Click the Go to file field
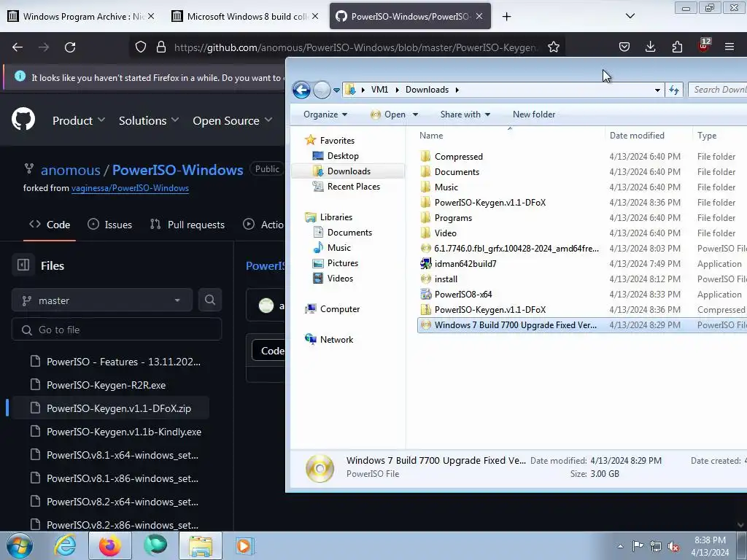This screenshot has height=560, width=747. point(117,330)
